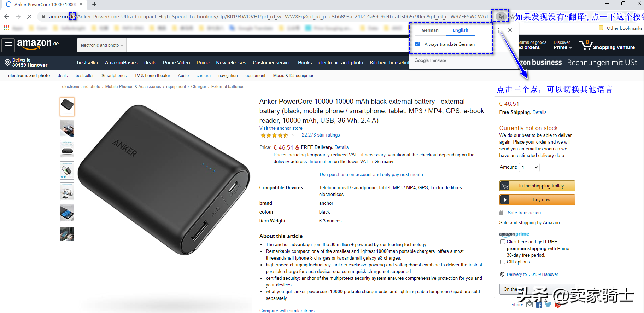Screen dimensions: 644x313
Task: Go forward to the next page
Action: click(18, 17)
